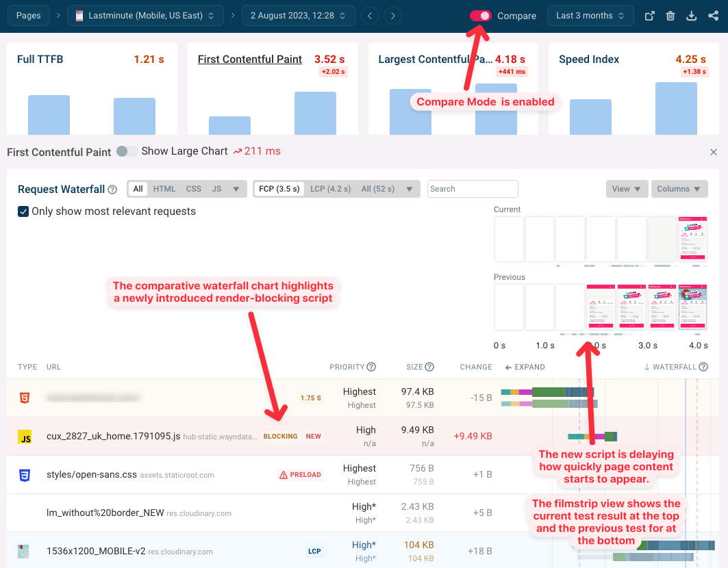Image resolution: width=728 pixels, height=568 pixels.
Task: Close the First Contentful Paint panel
Action: (x=714, y=152)
